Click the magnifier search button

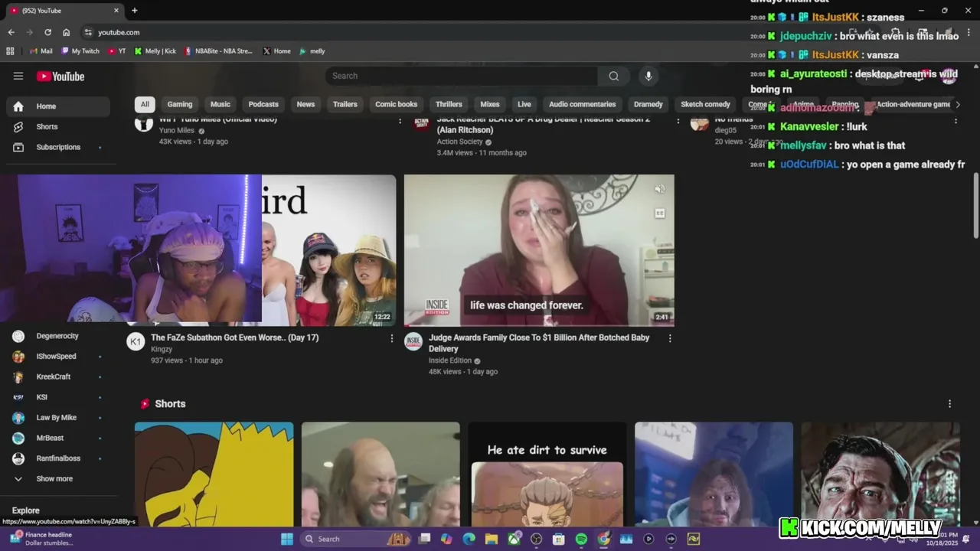click(613, 76)
